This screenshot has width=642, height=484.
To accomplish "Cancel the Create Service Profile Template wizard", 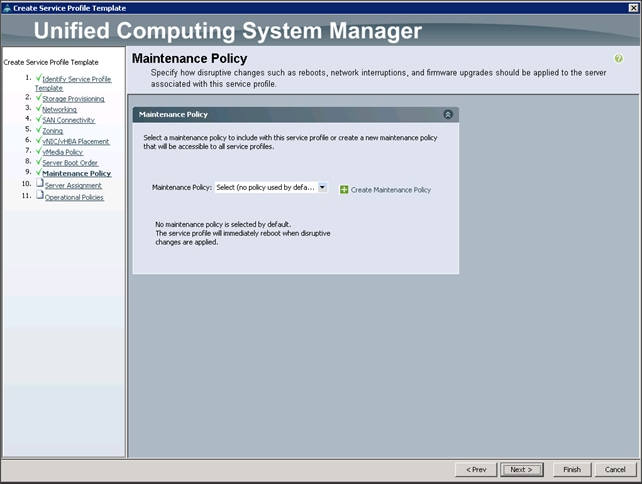I will (615, 469).
